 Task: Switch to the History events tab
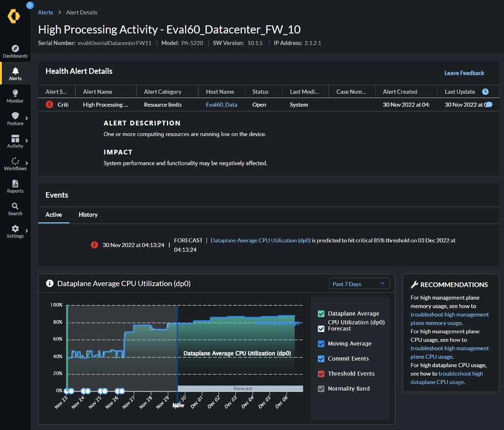pos(88,215)
